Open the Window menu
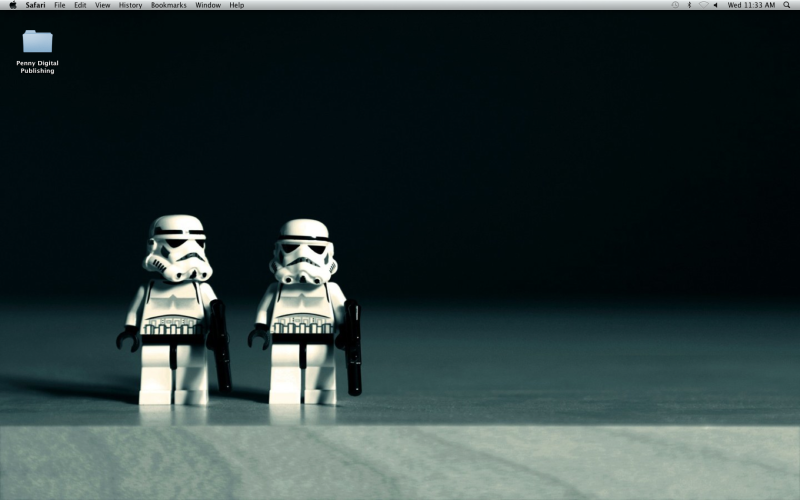 click(208, 5)
